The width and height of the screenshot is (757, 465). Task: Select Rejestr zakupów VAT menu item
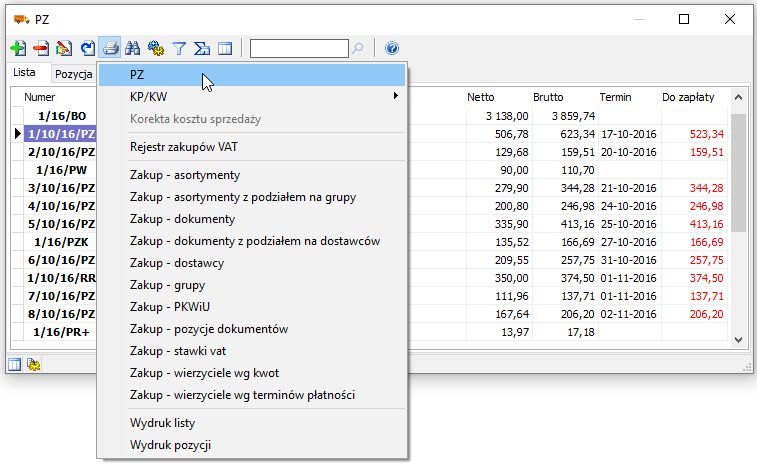click(x=252, y=147)
